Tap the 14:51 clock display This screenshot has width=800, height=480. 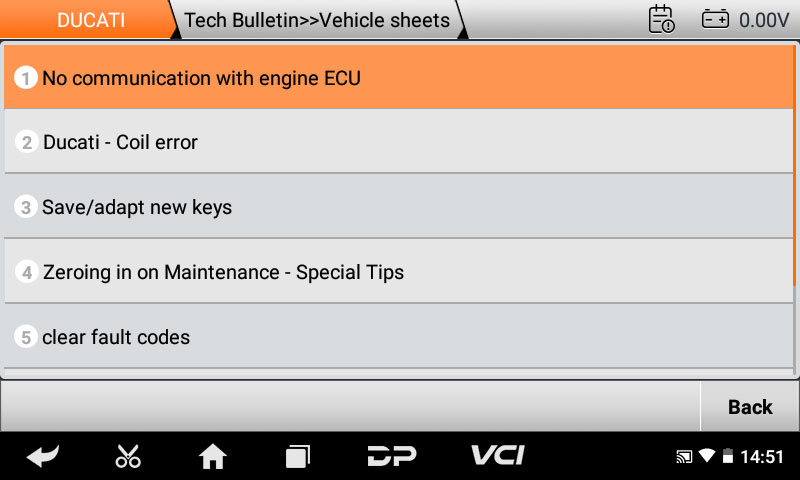(x=761, y=457)
